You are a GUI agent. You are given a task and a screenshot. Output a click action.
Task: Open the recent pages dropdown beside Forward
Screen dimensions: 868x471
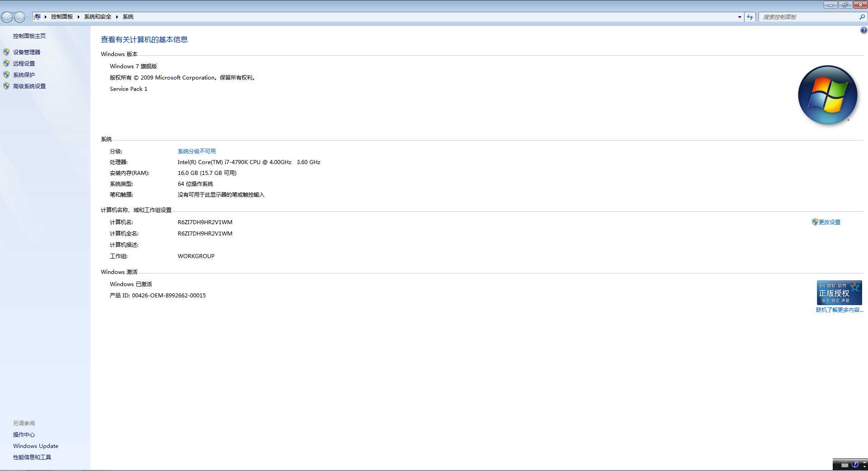coord(28,17)
